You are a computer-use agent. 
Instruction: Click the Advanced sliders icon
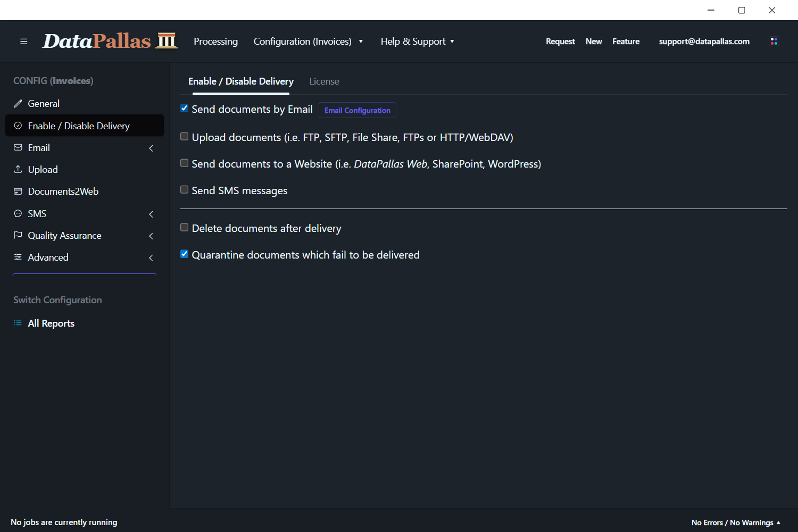pyautogui.click(x=18, y=257)
